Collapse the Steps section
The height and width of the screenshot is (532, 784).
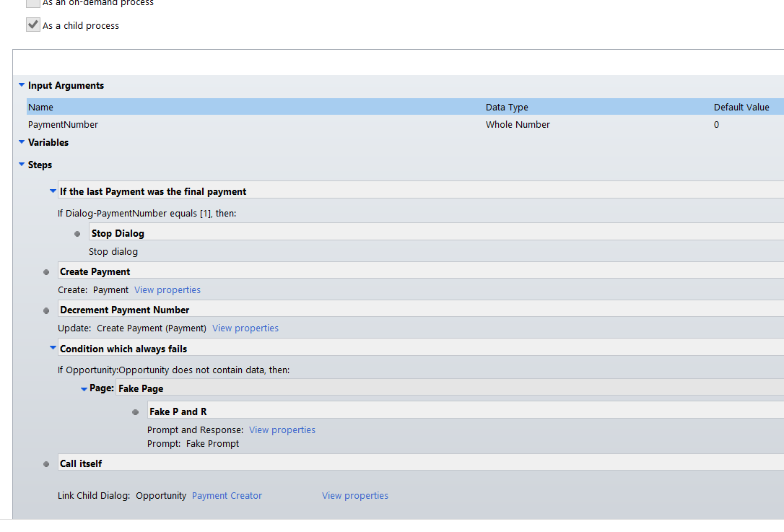[x=22, y=165]
